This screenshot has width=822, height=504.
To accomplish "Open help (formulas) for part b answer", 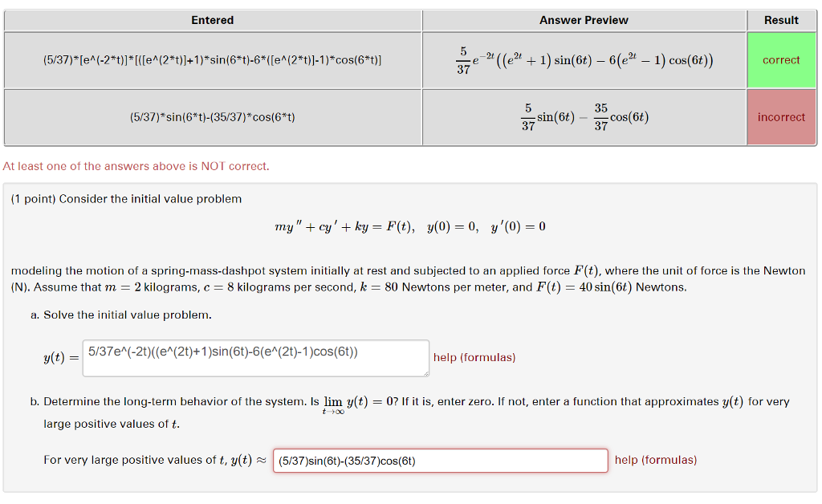I will coord(654,460).
